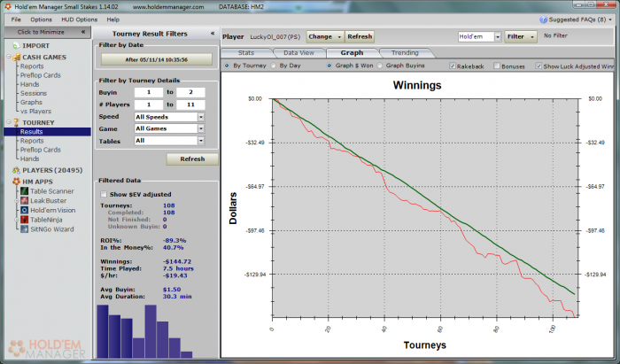Click the Suggested FAQs help icon
The image size is (620, 364).
[x=543, y=19]
